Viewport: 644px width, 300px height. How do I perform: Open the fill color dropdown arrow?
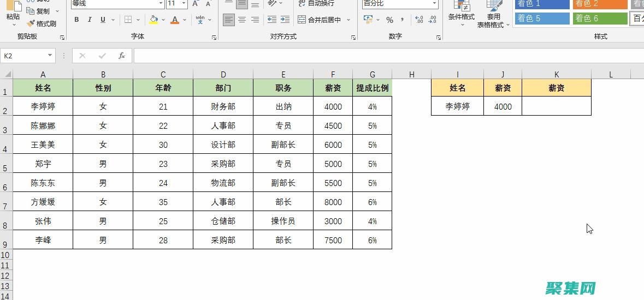[x=163, y=20]
